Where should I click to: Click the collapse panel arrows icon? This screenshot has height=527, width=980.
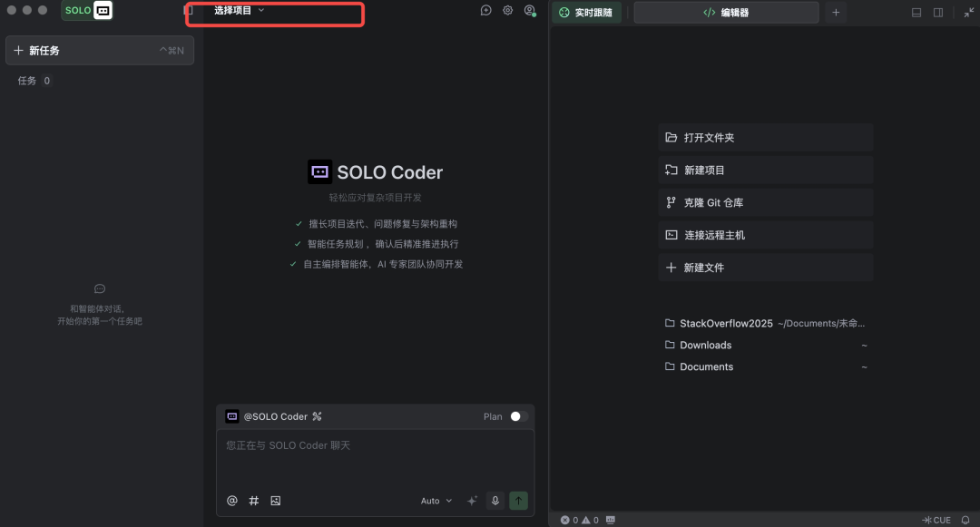pos(968,13)
